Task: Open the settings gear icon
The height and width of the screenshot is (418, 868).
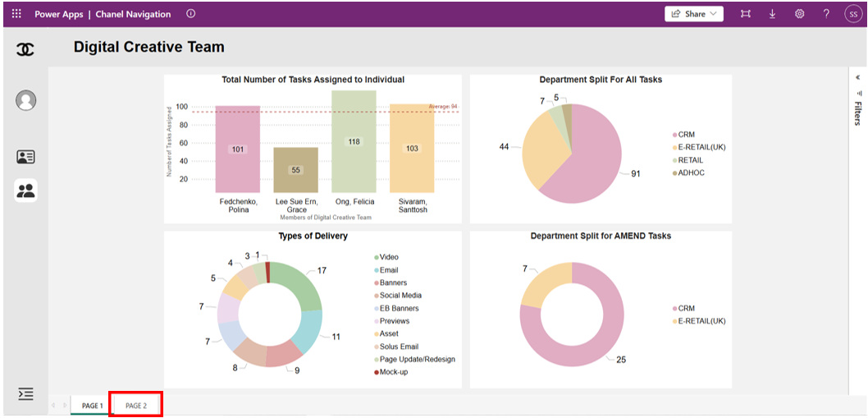Action: coord(799,14)
